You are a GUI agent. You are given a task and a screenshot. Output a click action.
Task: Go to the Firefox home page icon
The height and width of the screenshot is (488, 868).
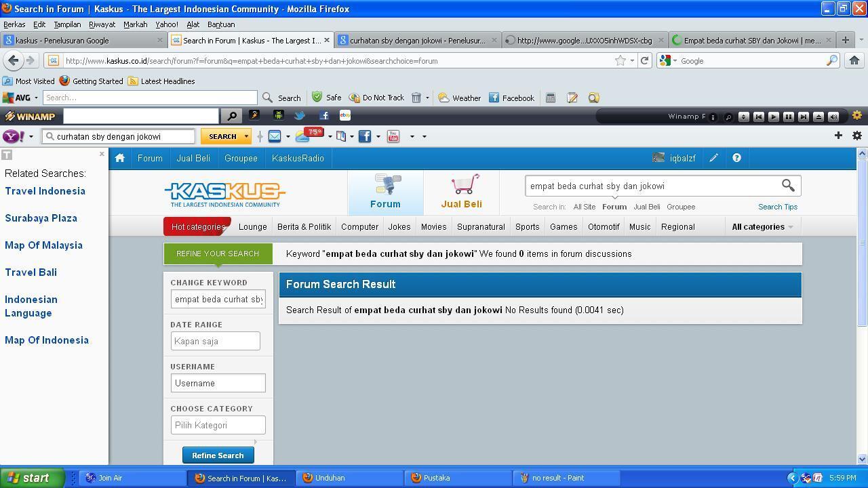854,60
